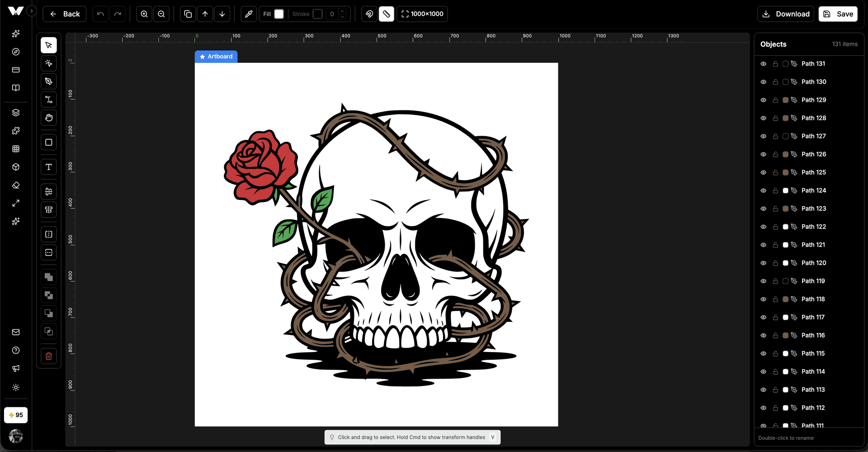Viewport: 868px width, 452px height.
Task: Click the 3D cube icon in sidebar
Action: [16, 167]
